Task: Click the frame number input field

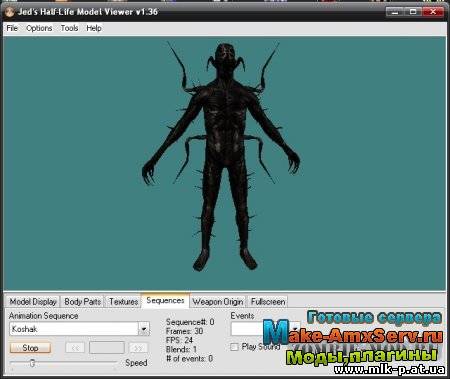Action: pyautogui.click(x=107, y=348)
